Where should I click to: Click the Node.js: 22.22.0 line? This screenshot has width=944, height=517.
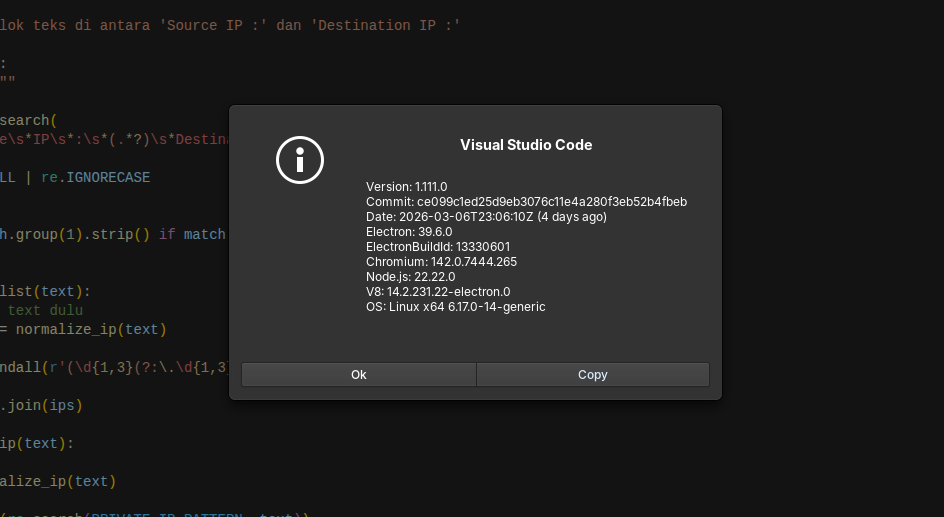pyautogui.click(x=411, y=277)
